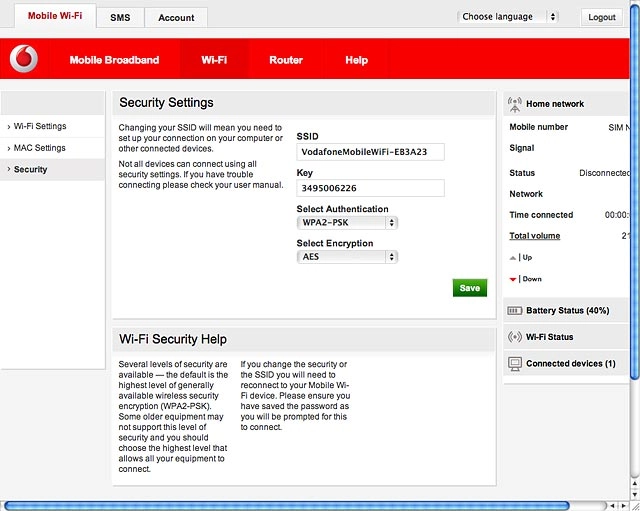Click the Vodafone logo icon
This screenshot has height=511, width=640.
click(24, 59)
